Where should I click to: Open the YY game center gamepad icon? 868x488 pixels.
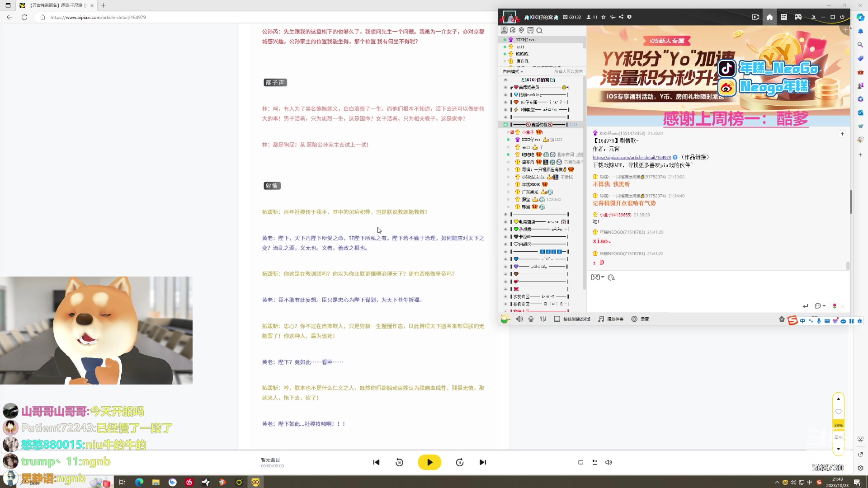(x=798, y=17)
